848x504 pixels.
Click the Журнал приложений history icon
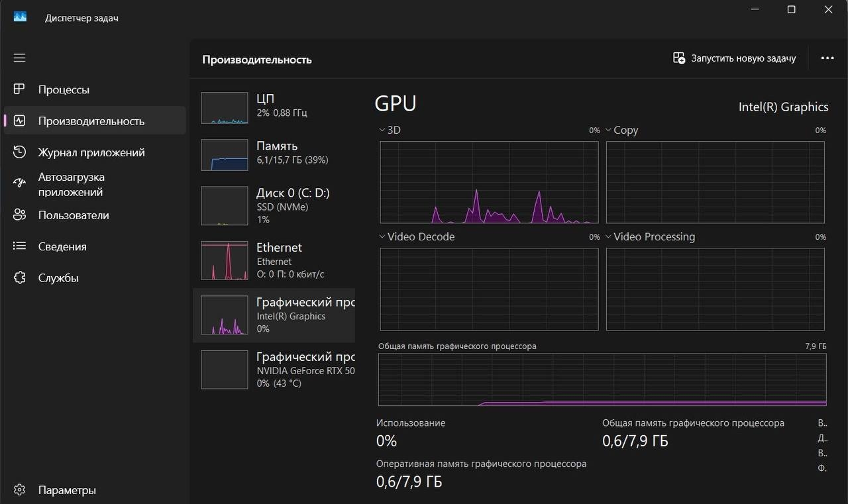[19, 152]
